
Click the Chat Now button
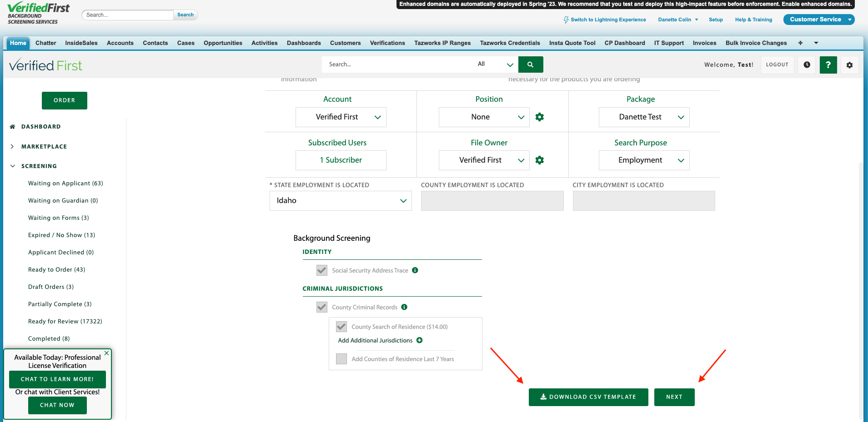click(57, 405)
